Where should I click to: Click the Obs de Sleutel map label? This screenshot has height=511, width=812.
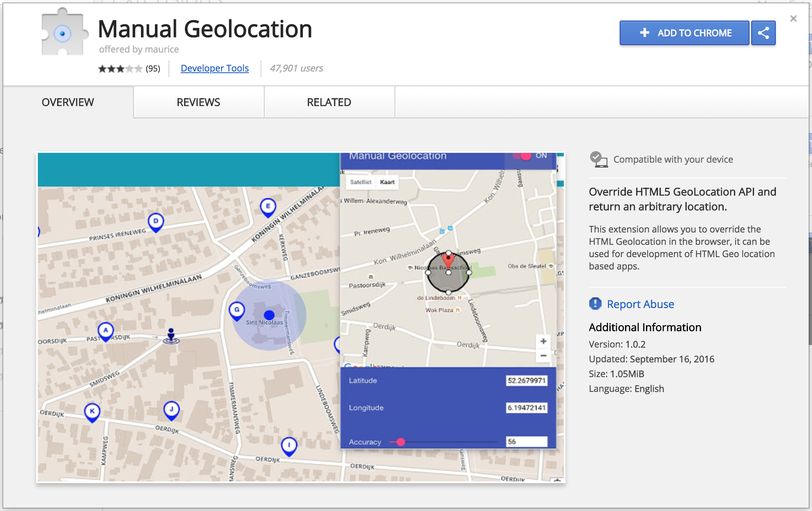coord(526,266)
